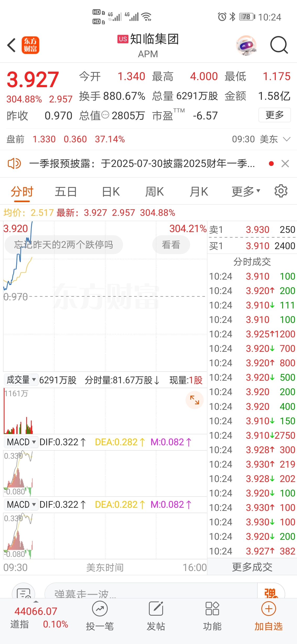Screen dimensions: 297x644
Task: Open the chart settings gear
Action: (x=281, y=191)
